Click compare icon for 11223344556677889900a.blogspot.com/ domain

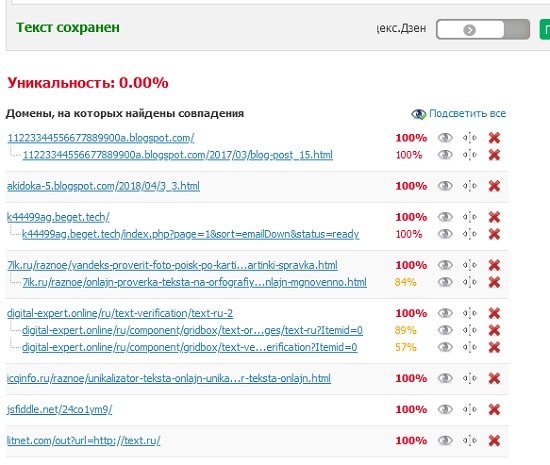pos(470,138)
